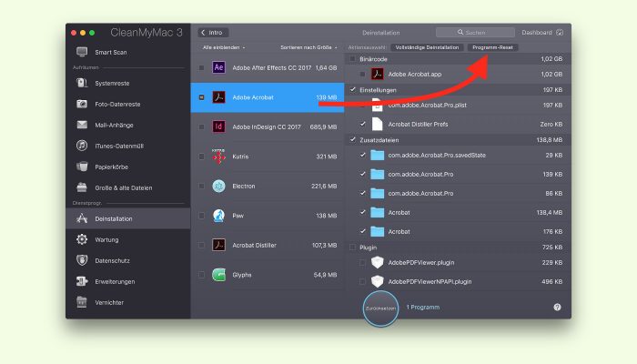Viewport: 637px width, 364px height.
Task: Check the Kutris checkbox
Action: [201, 157]
